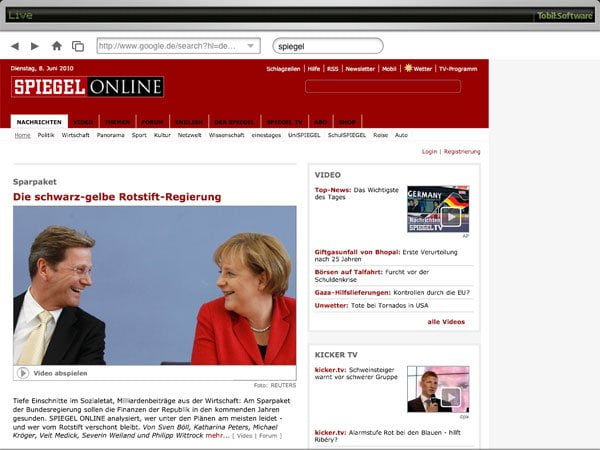Viewport: 600px width, 450px height.
Task: Open the Mobil link
Action: tap(389, 69)
